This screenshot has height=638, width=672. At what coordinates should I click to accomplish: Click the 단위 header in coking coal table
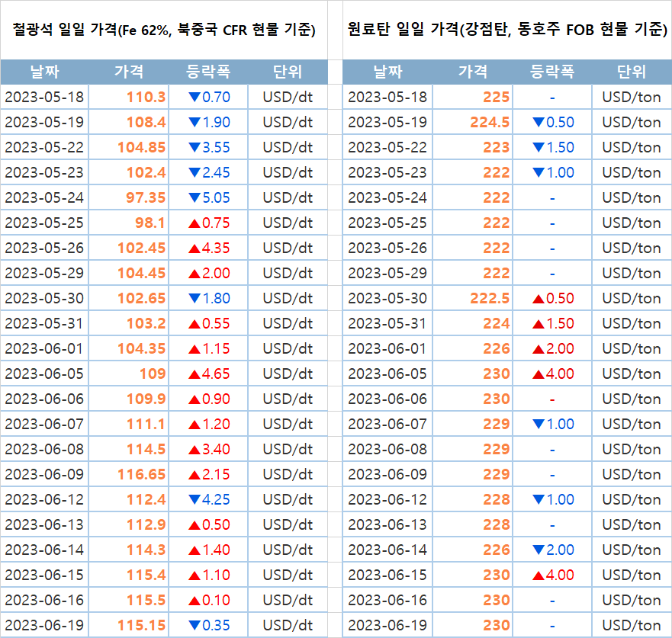[632, 72]
